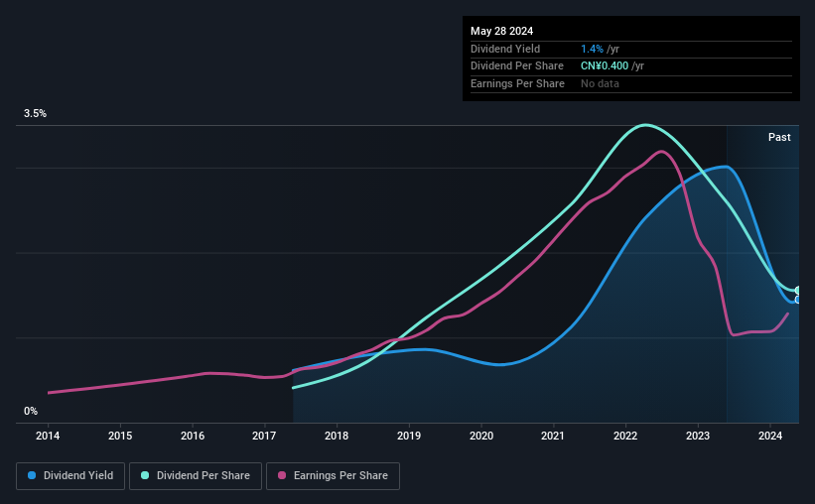The height and width of the screenshot is (504, 815).
Task: Click the 1.4% dividend yield value in tooltip
Action: [x=592, y=49]
